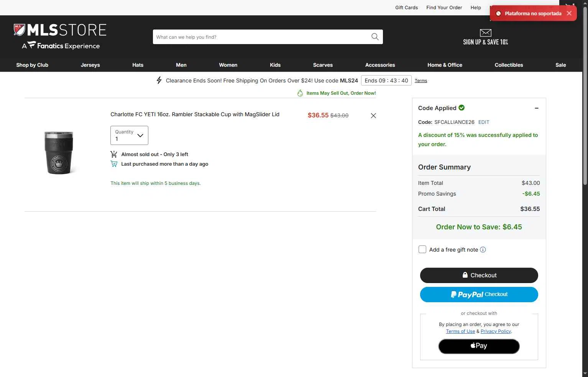The image size is (588, 377).
Task: View promo Terms beside the countdown
Action: [421, 81]
